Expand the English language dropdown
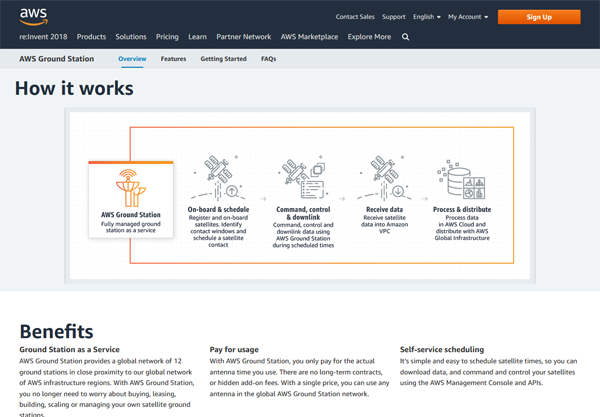 point(427,17)
